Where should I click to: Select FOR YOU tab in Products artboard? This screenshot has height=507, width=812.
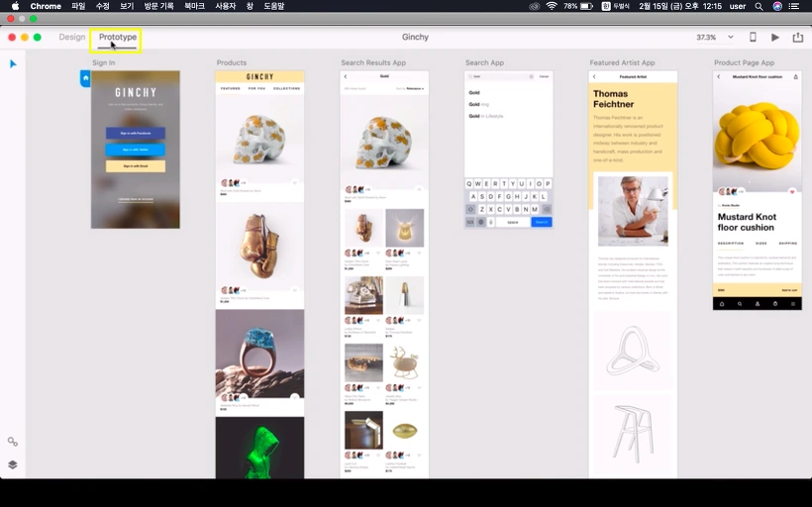(x=256, y=88)
